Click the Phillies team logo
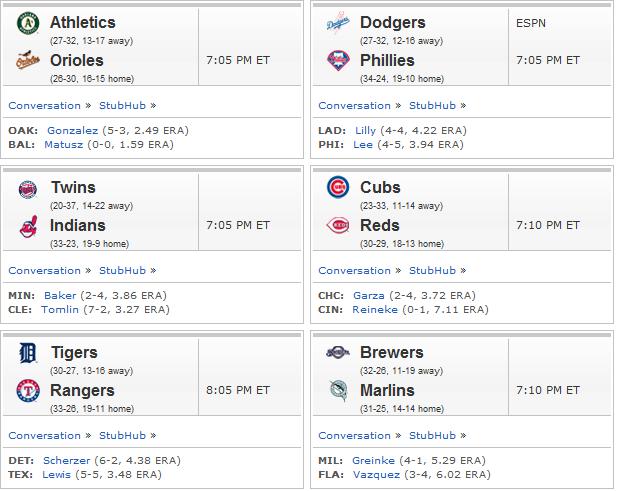This screenshot has width=617, height=491. click(338, 61)
